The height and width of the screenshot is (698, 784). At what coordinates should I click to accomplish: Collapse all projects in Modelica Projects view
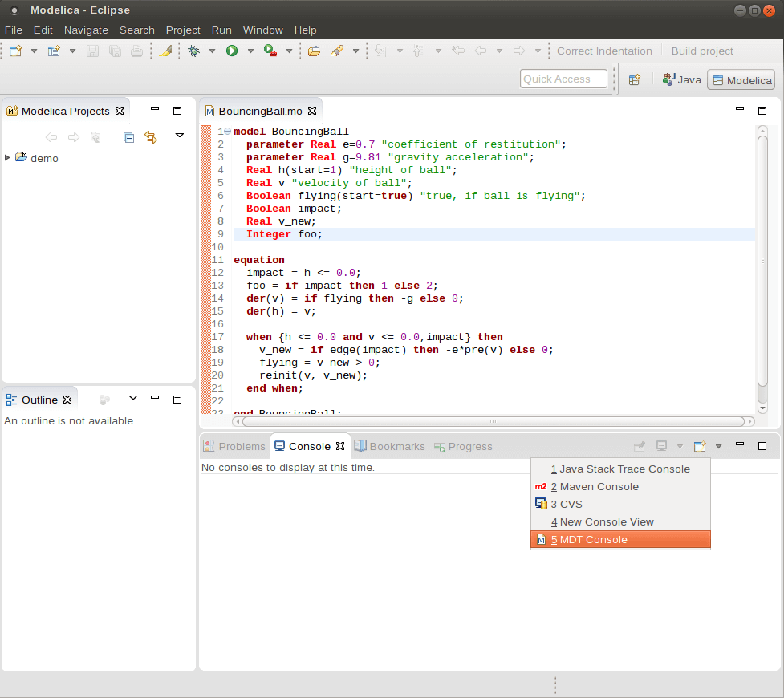(128, 137)
